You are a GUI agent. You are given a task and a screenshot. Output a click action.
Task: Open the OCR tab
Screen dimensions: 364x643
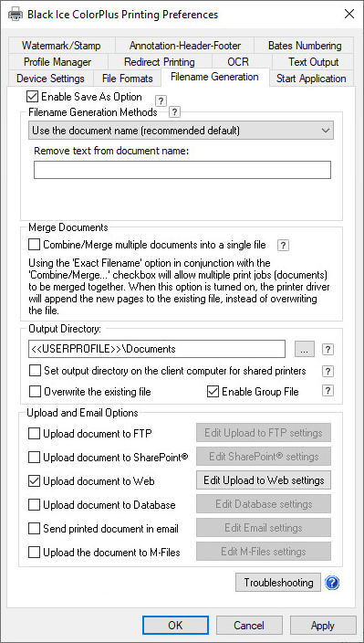pyautogui.click(x=238, y=62)
